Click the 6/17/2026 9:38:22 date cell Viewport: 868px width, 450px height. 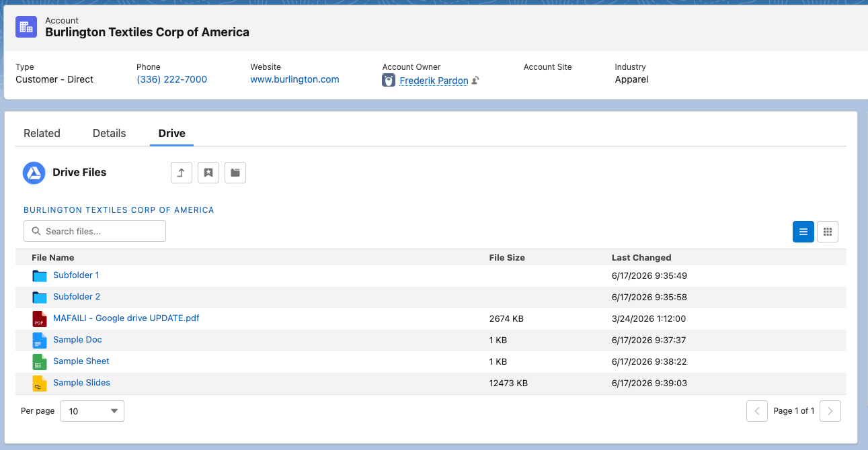tap(649, 362)
